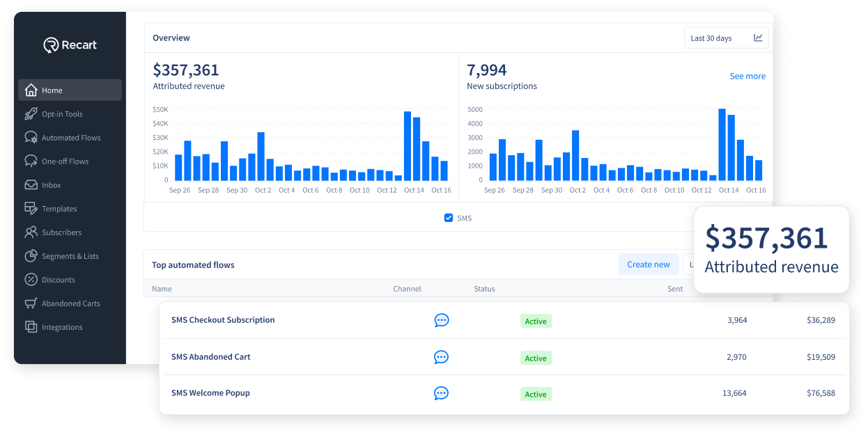Open Automated Flows menu item
The height and width of the screenshot is (435, 868).
click(70, 137)
